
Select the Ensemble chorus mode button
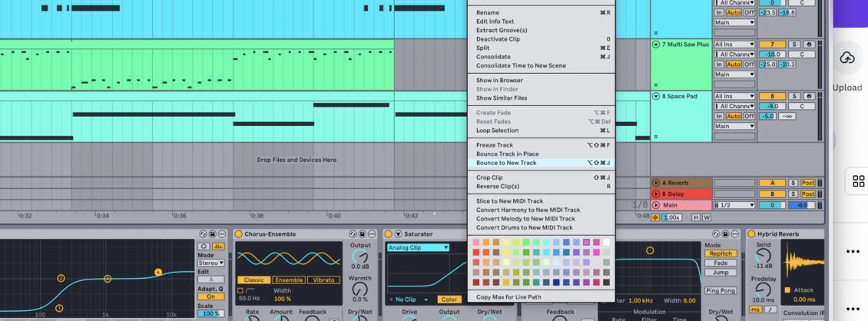pyautogui.click(x=288, y=280)
